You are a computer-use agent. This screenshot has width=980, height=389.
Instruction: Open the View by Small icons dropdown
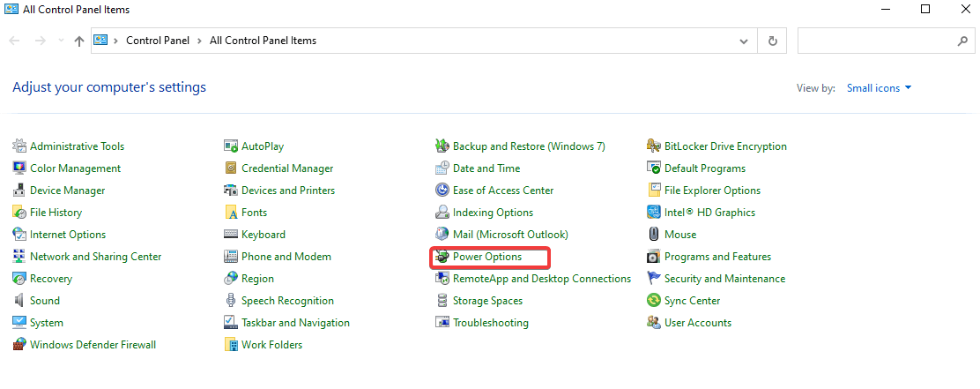[880, 88]
